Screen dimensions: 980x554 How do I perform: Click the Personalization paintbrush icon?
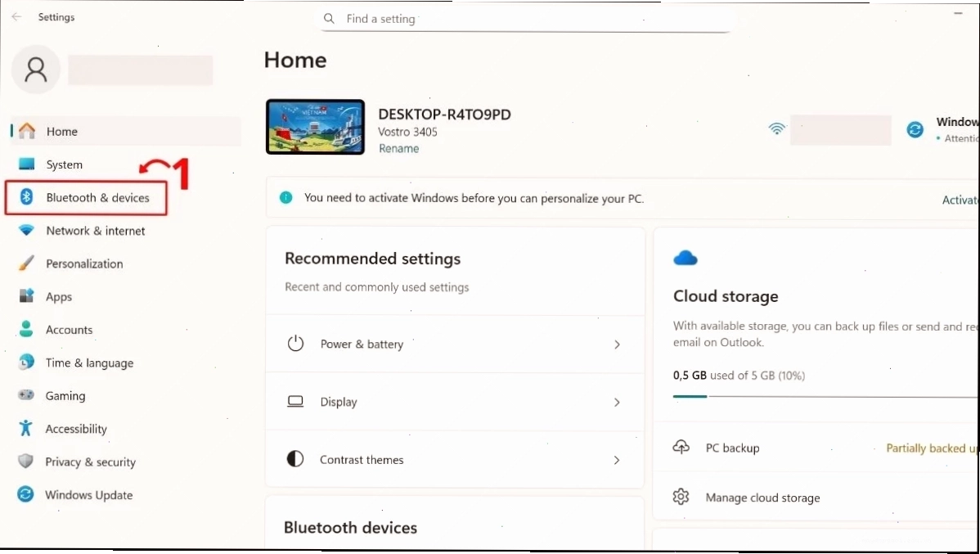[26, 263]
